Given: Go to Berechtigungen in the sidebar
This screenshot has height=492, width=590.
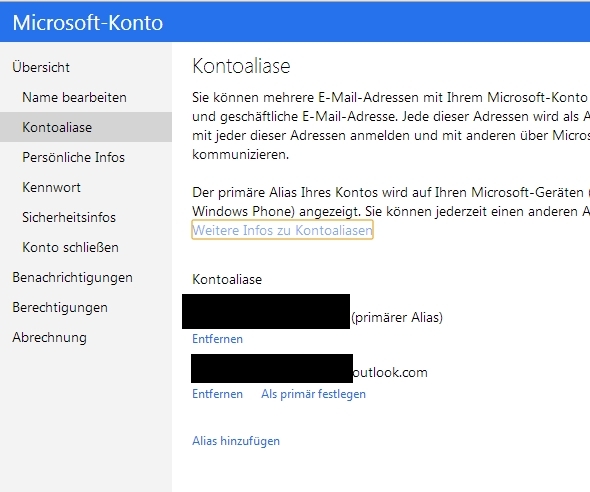Looking at the screenshot, I should pyautogui.click(x=60, y=308).
